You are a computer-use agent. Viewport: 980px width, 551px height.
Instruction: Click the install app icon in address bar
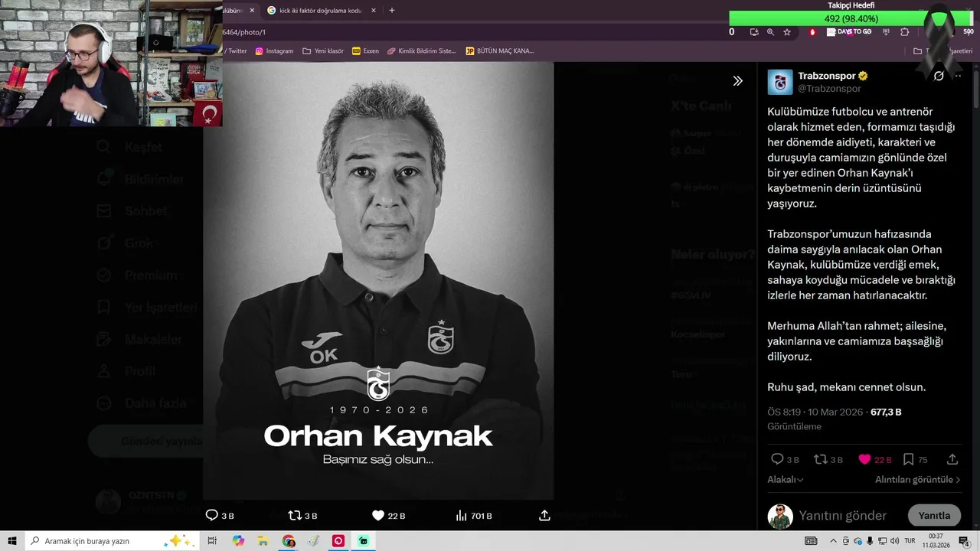coord(754,32)
